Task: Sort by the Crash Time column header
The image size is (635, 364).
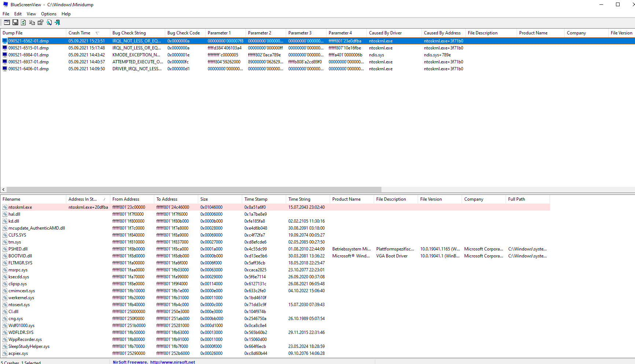Action: tap(88, 33)
